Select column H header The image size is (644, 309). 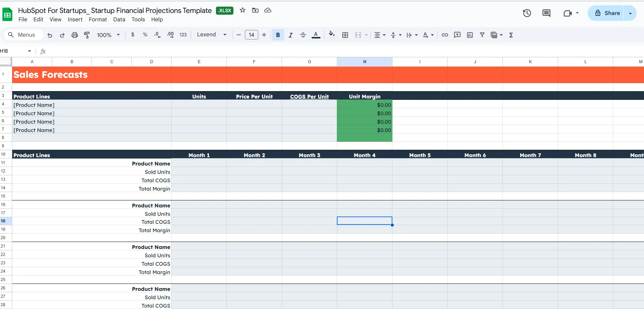point(364,62)
